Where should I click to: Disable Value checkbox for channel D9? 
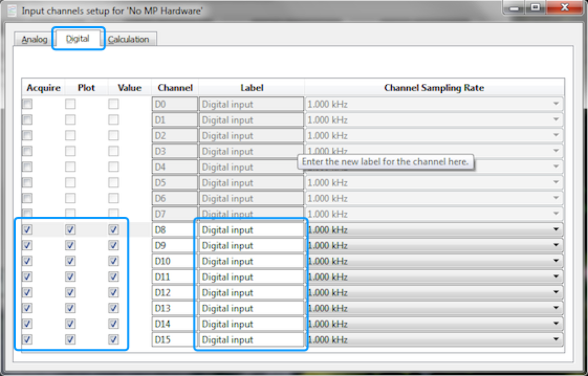pyautogui.click(x=113, y=246)
